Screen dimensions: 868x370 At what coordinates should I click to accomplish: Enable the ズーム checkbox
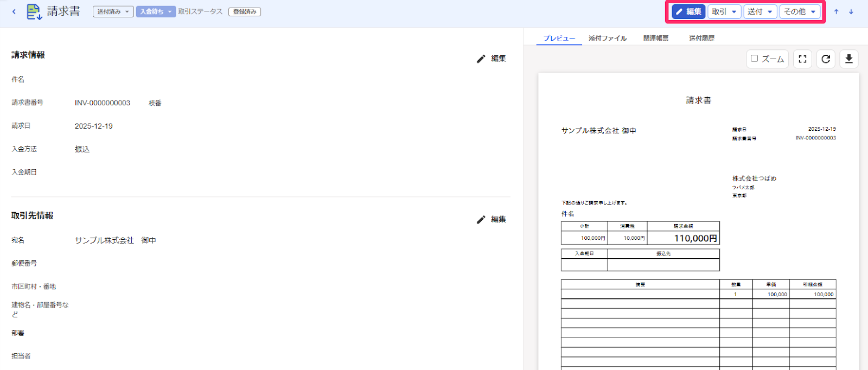pyautogui.click(x=754, y=59)
